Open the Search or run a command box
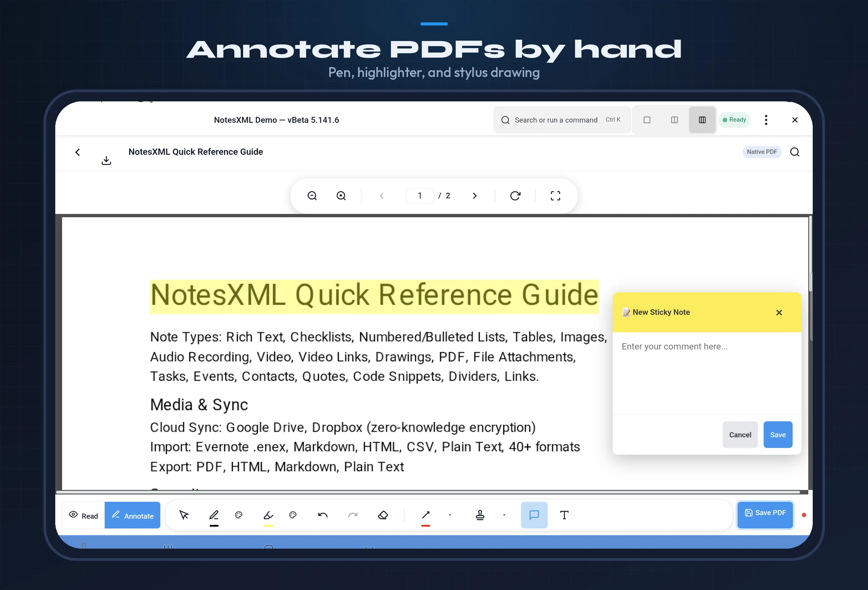The height and width of the screenshot is (590, 868). (562, 120)
